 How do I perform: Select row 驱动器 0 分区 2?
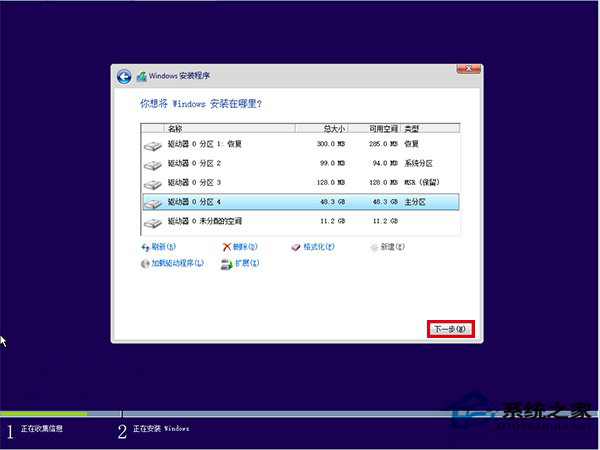click(300, 163)
